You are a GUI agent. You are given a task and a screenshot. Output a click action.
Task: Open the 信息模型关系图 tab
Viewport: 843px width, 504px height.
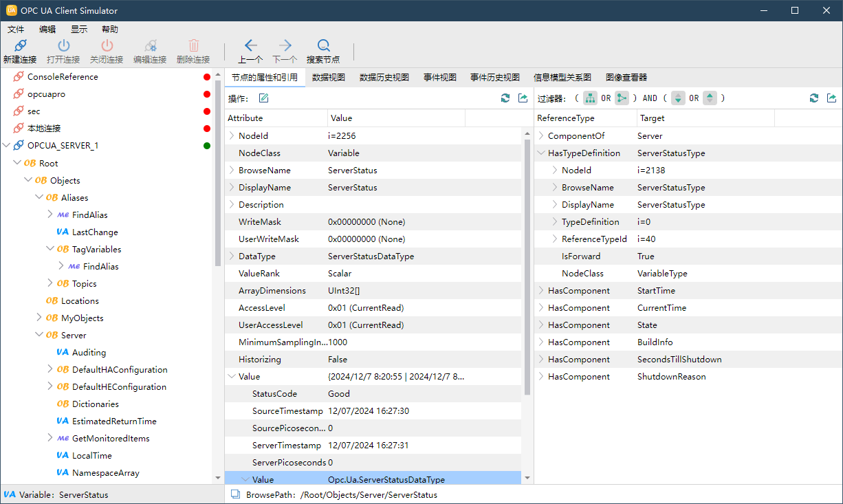(x=562, y=77)
